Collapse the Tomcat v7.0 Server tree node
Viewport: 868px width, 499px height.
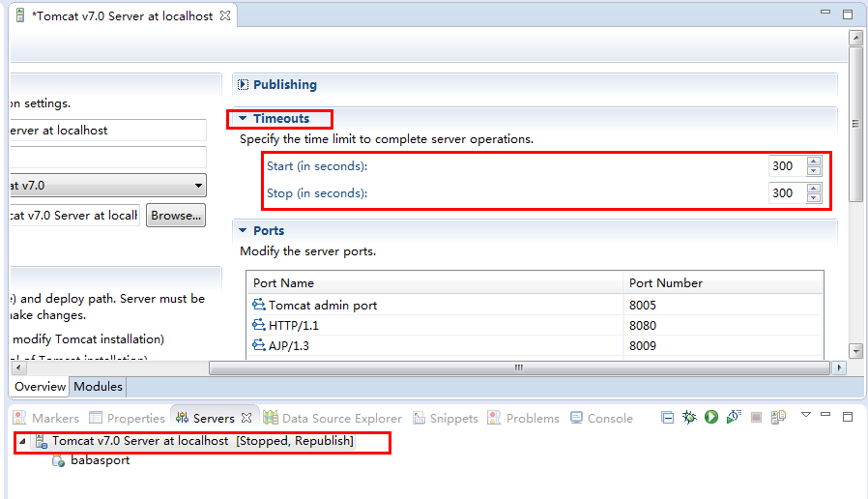tap(22, 441)
